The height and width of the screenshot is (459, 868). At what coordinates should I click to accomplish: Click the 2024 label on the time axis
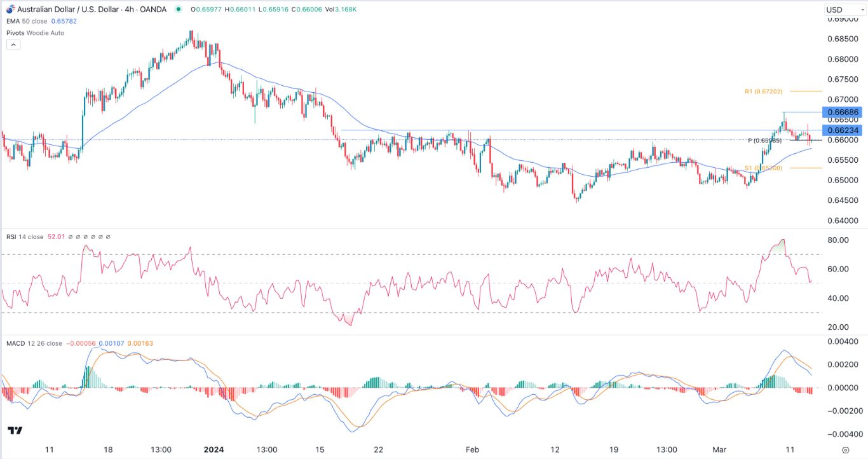[x=214, y=449]
